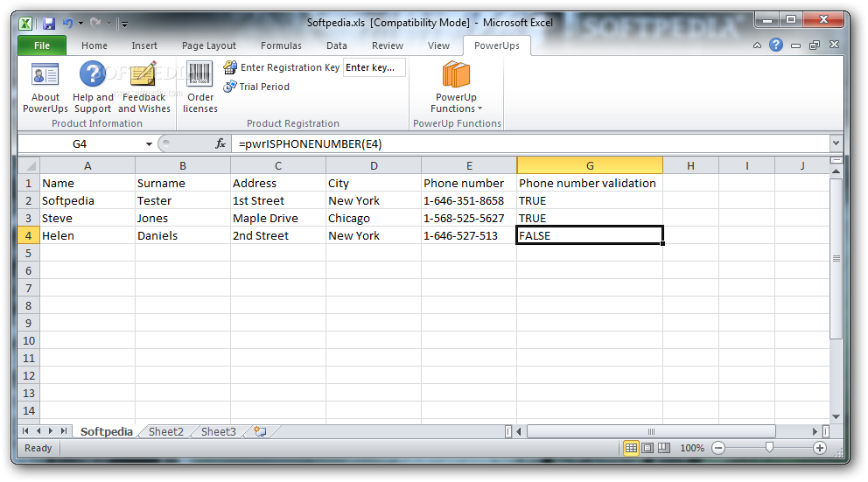Zoom out with minus button
This screenshot has height=482, width=868.
(x=718, y=448)
